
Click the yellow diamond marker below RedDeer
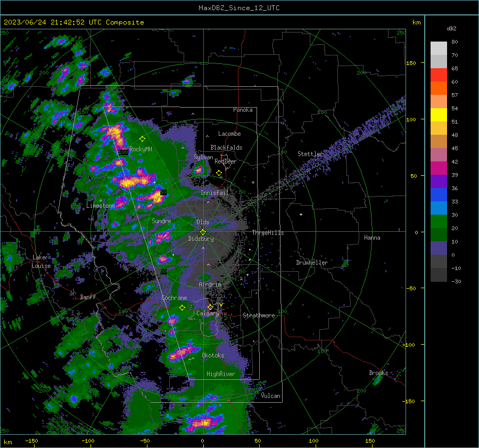click(x=219, y=173)
